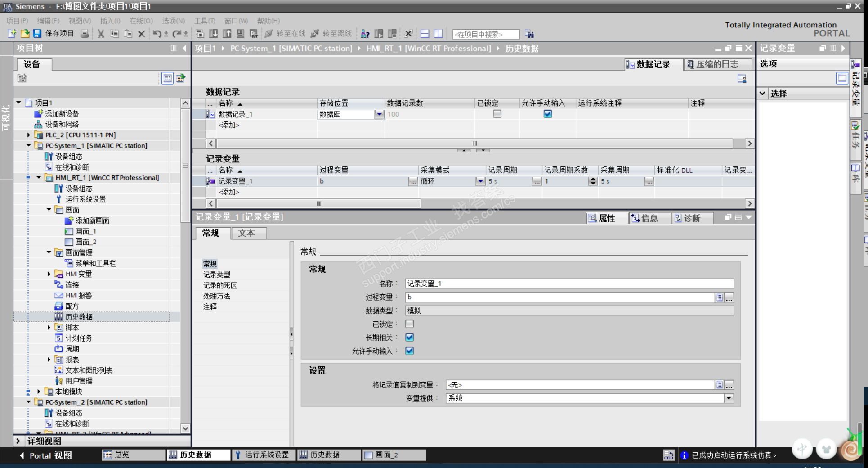Switch to Portal 视图
868x468 pixels.
click(45, 455)
